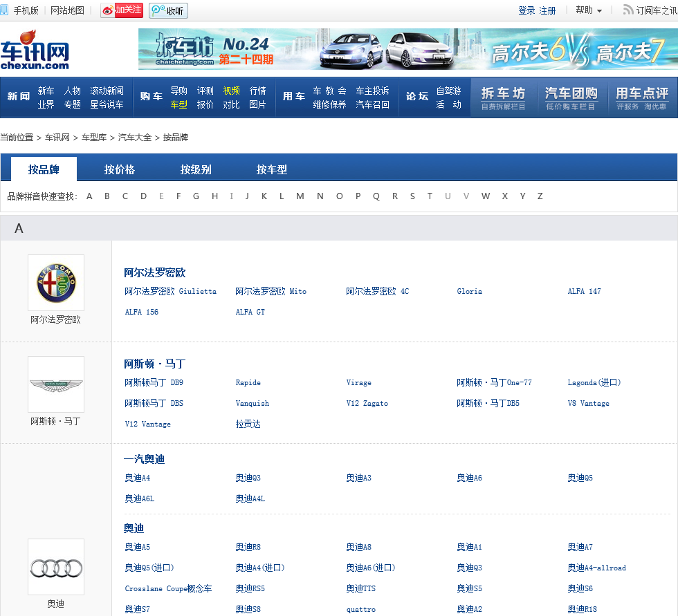678x616 pixels.
Task: Open the 奥迪TTS model link
Action: tap(360, 588)
